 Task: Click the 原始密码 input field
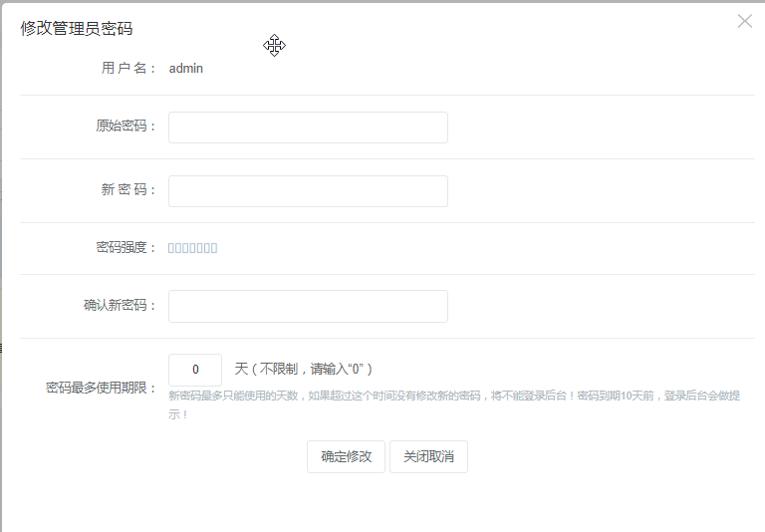[x=308, y=128]
